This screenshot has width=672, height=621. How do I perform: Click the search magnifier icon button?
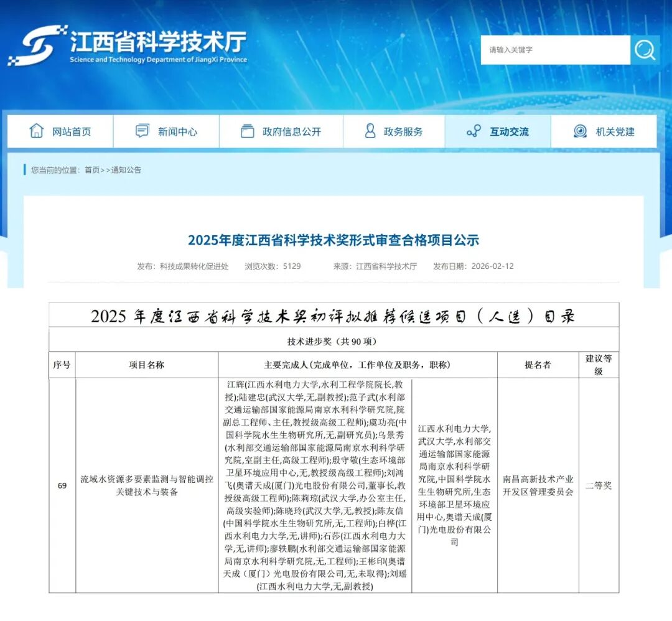[645, 50]
